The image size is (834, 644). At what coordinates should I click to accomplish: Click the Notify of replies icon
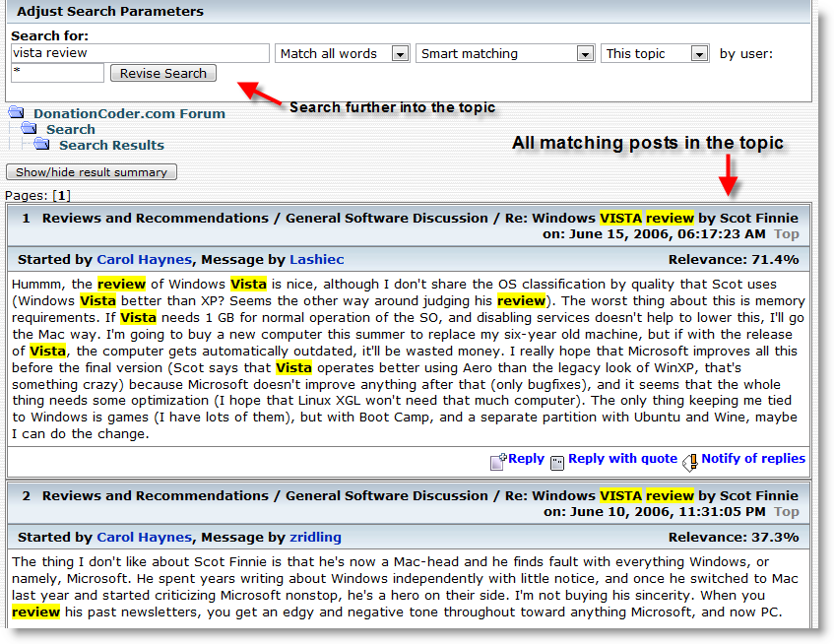690,462
